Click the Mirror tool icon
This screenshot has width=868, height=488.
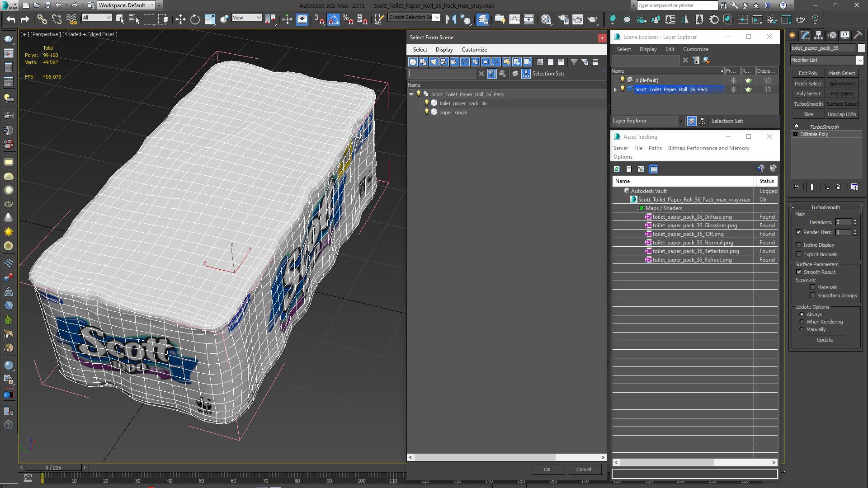[451, 19]
